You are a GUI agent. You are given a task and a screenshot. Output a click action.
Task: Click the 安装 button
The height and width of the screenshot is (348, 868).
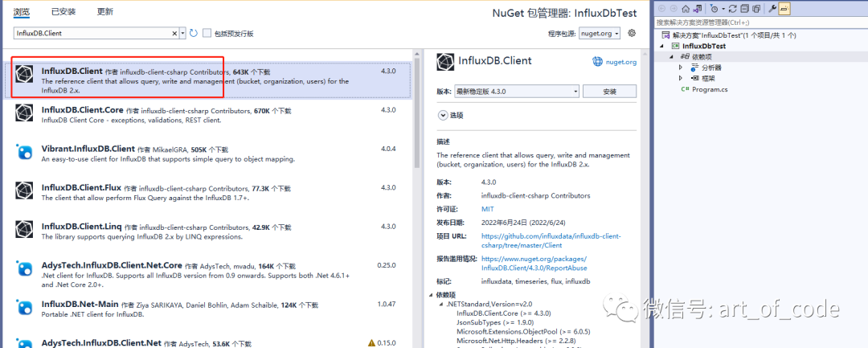click(609, 92)
